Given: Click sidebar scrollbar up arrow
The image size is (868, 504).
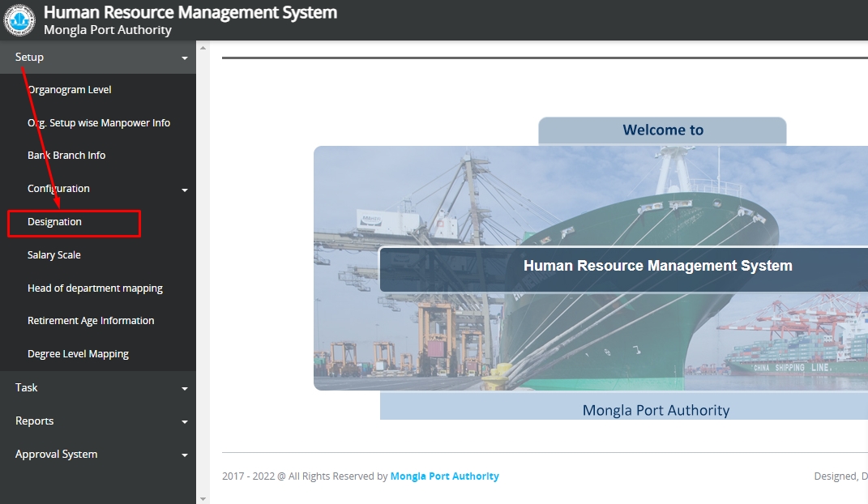Looking at the screenshot, I should click(203, 48).
